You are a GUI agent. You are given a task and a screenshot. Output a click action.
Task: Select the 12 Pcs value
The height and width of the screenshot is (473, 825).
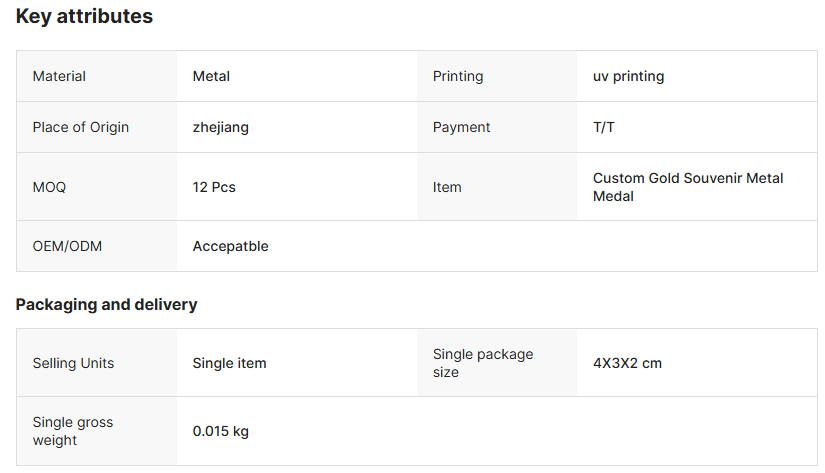(x=214, y=187)
